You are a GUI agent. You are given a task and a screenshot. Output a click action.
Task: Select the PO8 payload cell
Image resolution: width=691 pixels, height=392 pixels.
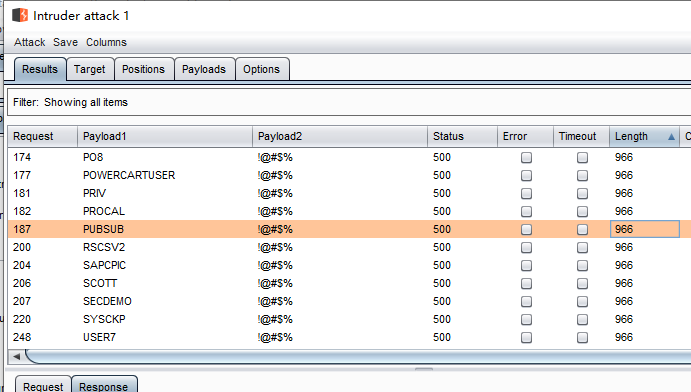(x=93, y=157)
